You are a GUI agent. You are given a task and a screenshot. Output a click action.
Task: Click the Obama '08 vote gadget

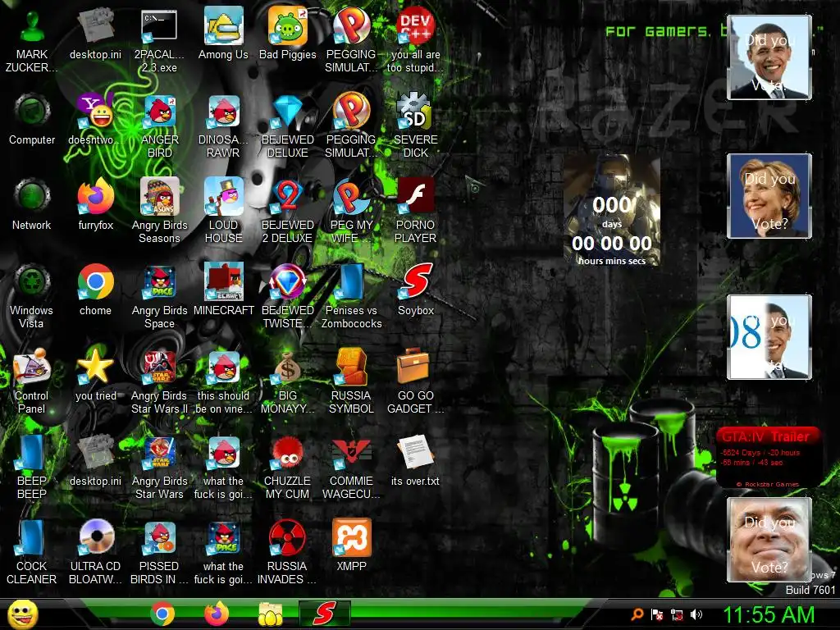coord(769,337)
